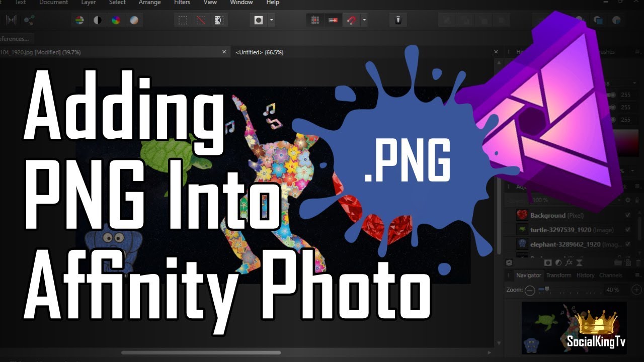Image resolution: width=644 pixels, height=362 pixels.
Task: Click the canvas horizontal scrollbar
Action: [x=201, y=352]
